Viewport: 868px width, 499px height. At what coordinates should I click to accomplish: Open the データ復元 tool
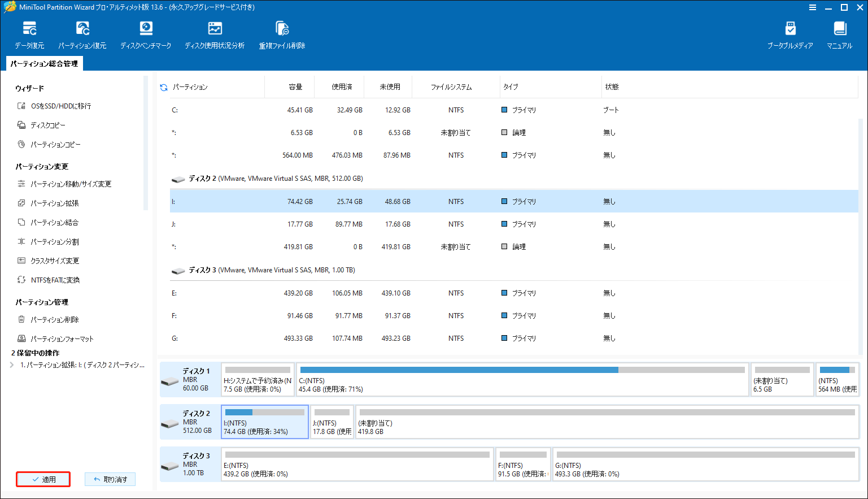point(29,35)
